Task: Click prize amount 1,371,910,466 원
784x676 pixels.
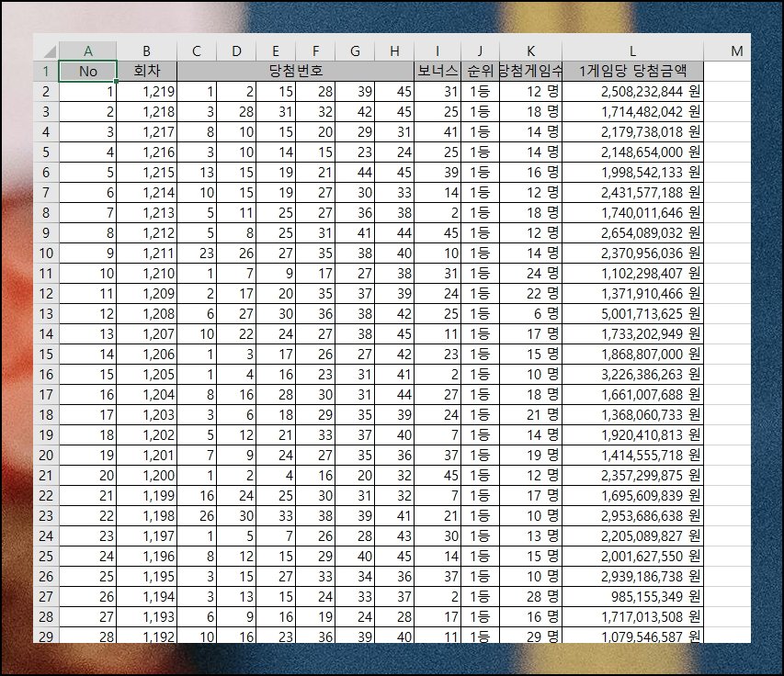Action: [x=632, y=293]
